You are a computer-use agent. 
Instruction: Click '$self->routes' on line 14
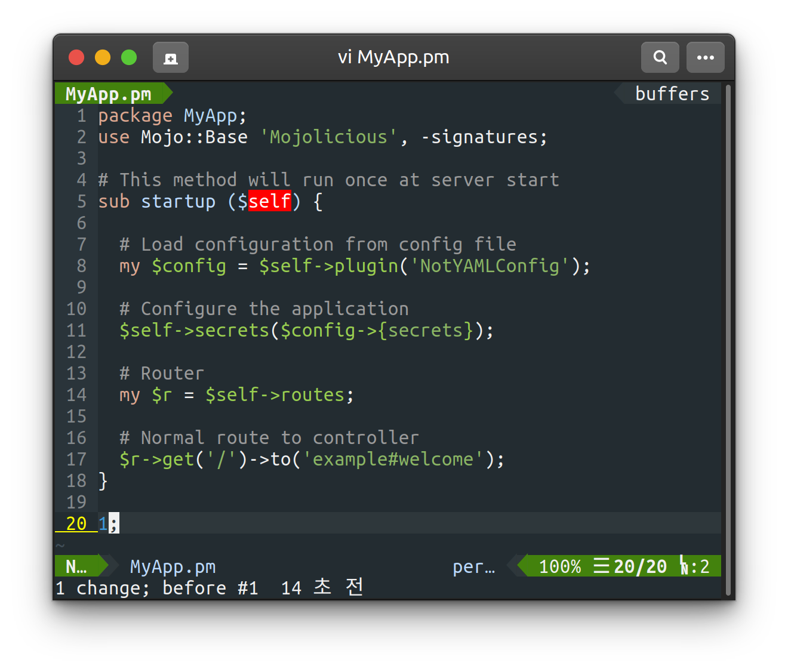click(275, 394)
